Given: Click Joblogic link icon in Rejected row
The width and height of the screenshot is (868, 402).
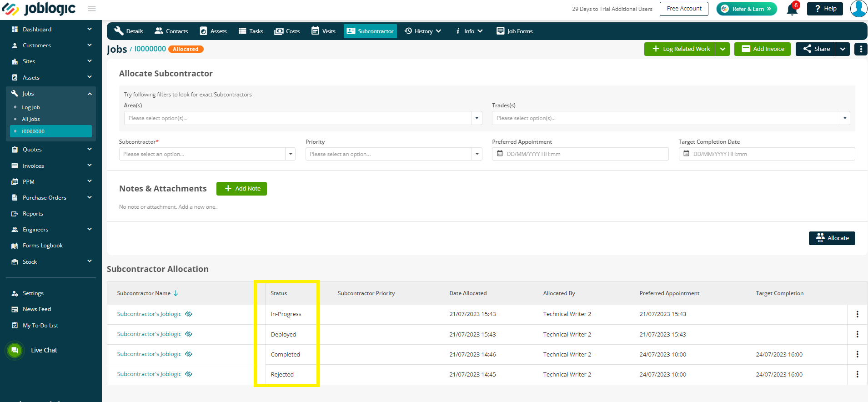Looking at the screenshot, I should pos(189,374).
